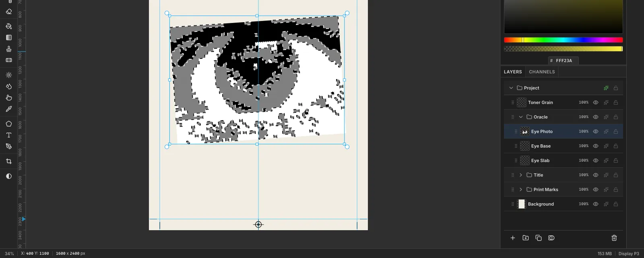Image resolution: width=644 pixels, height=258 pixels.
Task: Click the opacity alpha slider bar
Action: tap(563, 49)
